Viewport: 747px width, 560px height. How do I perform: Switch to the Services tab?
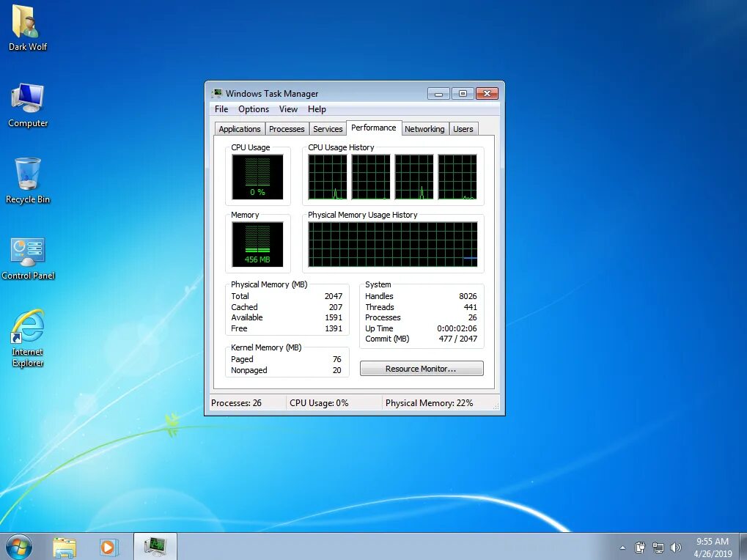[328, 129]
